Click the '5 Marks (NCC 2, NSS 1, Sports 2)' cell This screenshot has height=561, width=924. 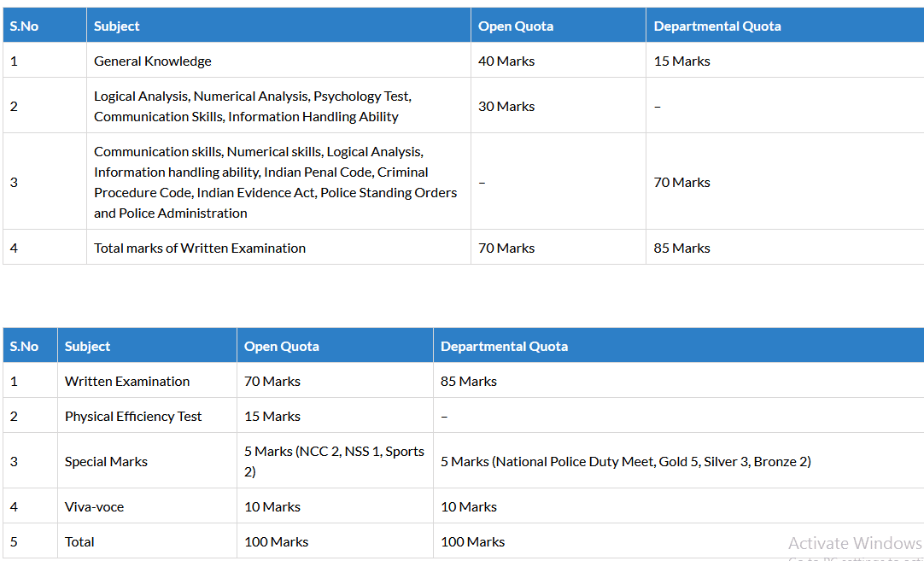click(x=334, y=461)
